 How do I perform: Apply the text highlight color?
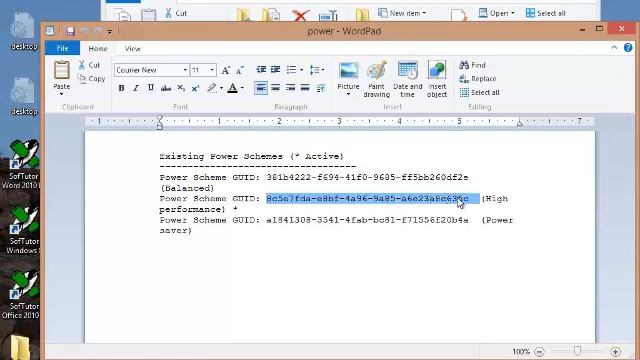[211, 88]
